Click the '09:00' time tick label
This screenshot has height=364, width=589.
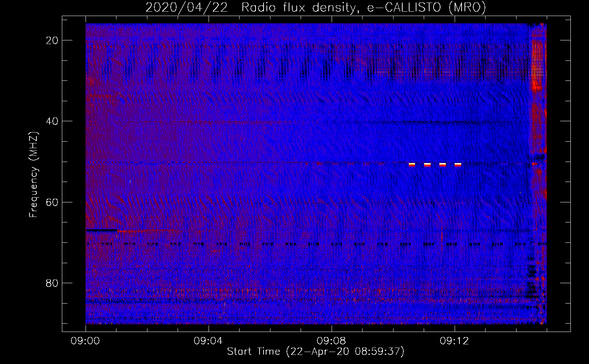click(86, 341)
